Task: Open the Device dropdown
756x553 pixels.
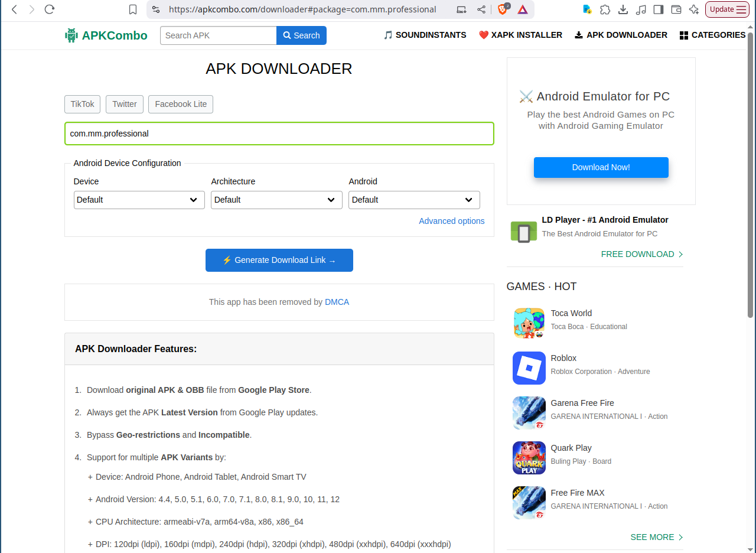Action: pos(139,200)
